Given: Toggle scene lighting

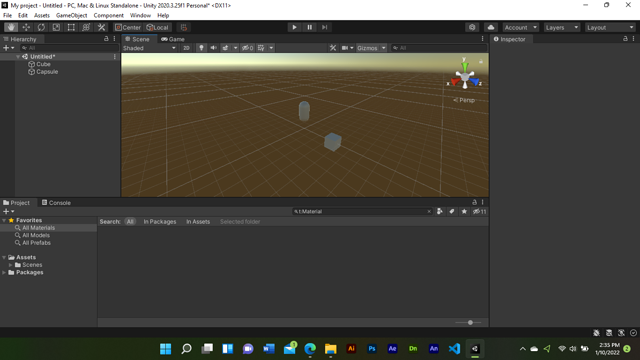Looking at the screenshot, I should (x=201, y=48).
